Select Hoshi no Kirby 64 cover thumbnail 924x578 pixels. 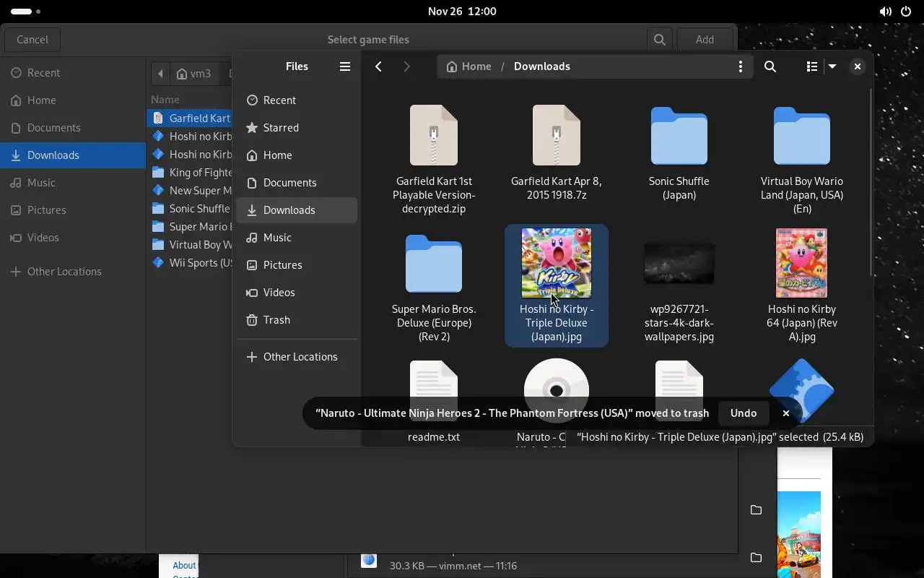(x=802, y=263)
